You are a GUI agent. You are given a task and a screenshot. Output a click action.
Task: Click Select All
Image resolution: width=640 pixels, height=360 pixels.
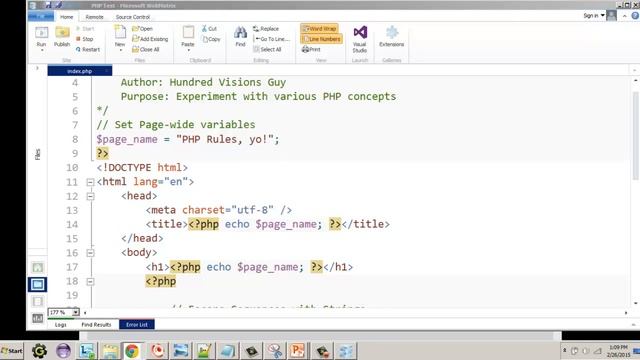(x=267, y=49)
